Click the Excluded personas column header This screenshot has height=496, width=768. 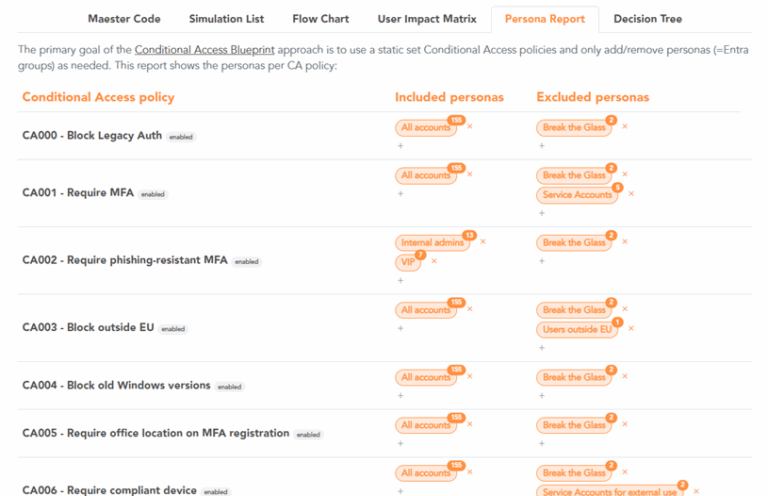pyautogui.click(x=593, y=97)
